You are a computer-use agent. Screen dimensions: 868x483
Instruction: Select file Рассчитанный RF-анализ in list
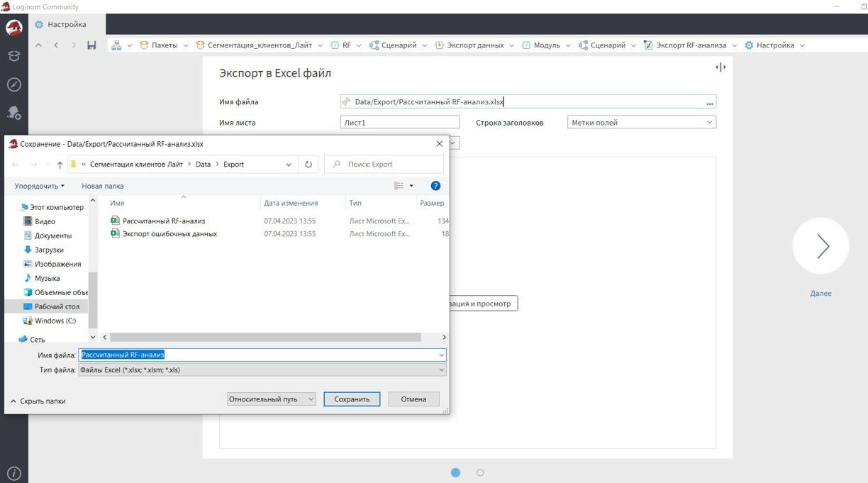[164, 221]
